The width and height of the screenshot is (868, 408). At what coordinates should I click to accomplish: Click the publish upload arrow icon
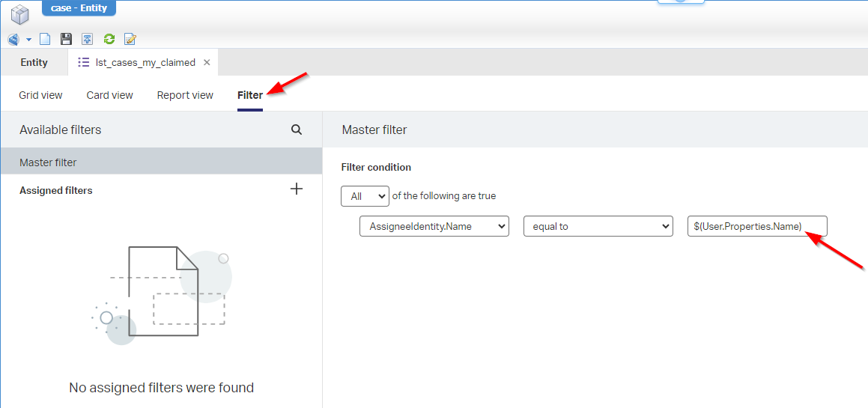88,39
